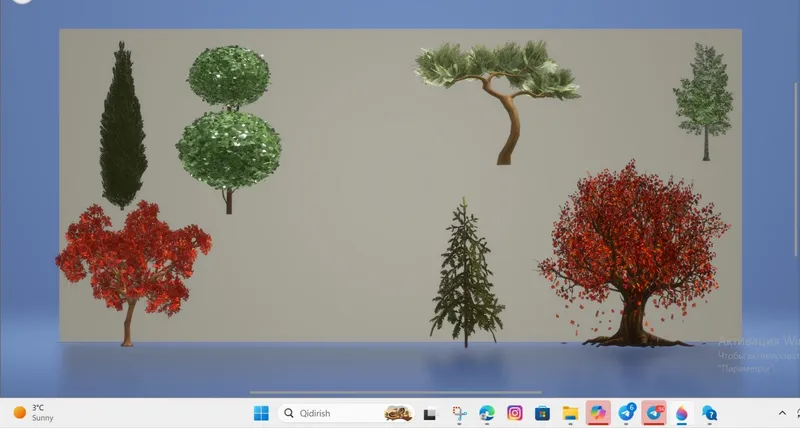Open the second Telegram with red badge
Screen dimensions: 800x428
click(654, 413)
